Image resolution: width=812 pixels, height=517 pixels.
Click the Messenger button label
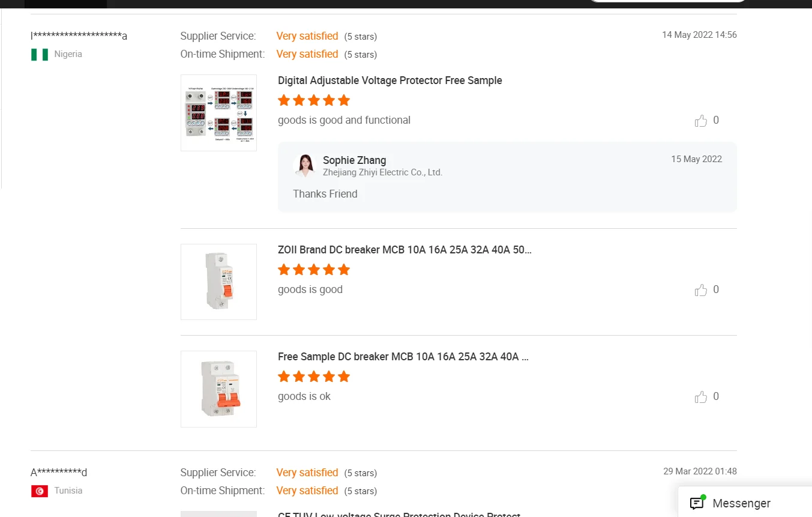pyautogui.click(x=741, y=503)
